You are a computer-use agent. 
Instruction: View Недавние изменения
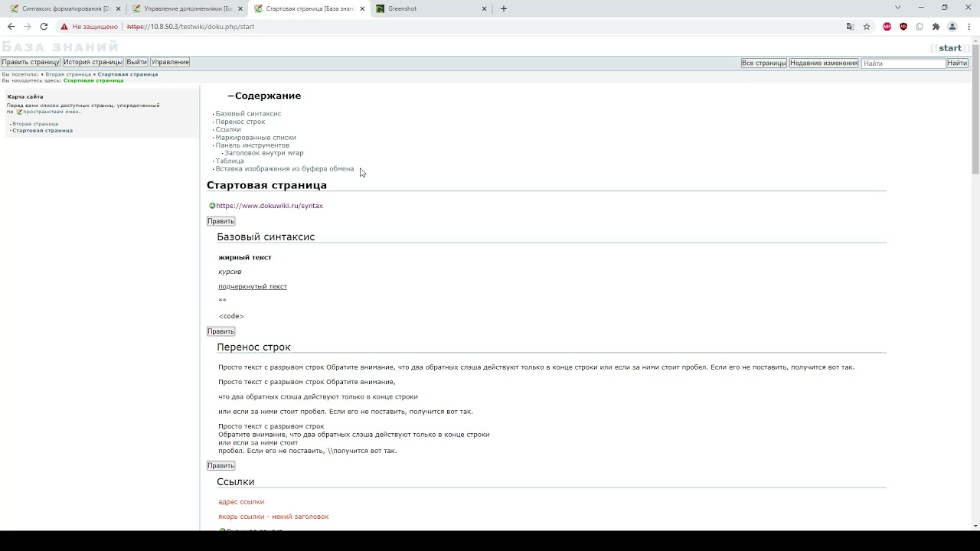point(824,63)
